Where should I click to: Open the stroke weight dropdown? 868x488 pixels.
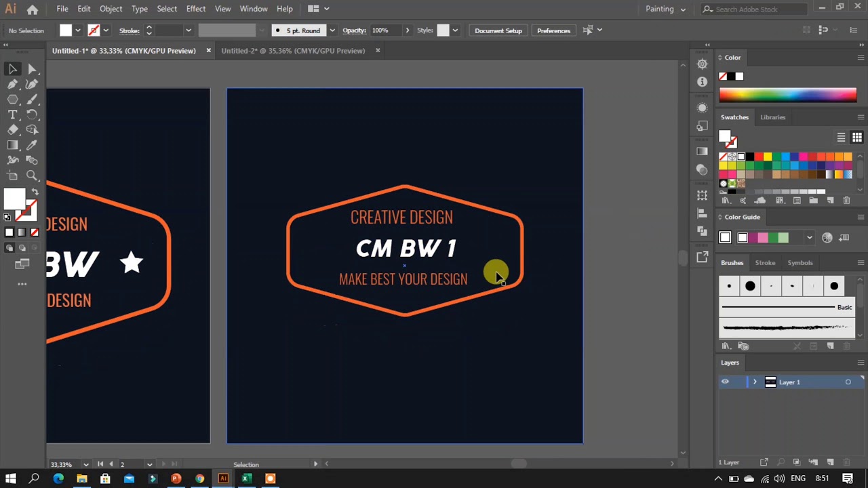coord(189,30)
